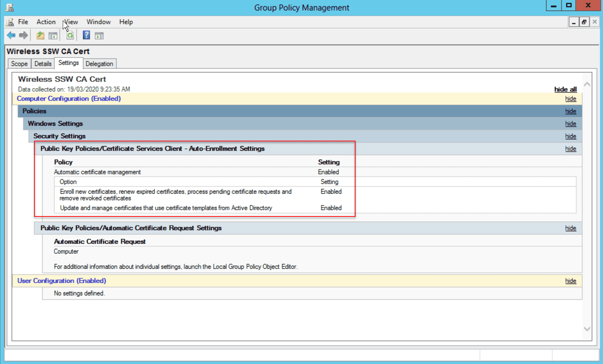Click the gray Forward arrow in toolbar

(x=24, y=36)
